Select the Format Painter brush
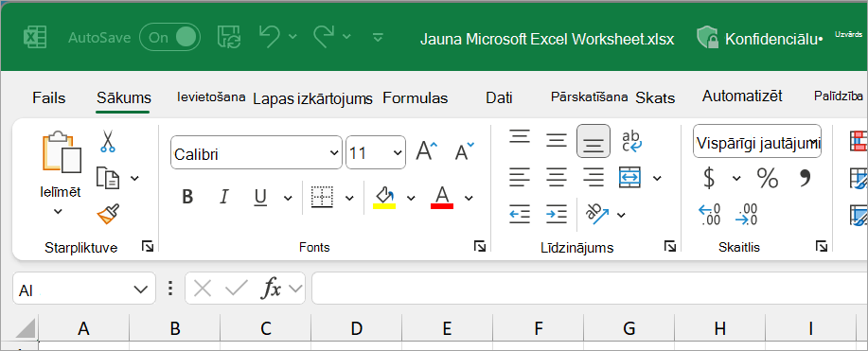Viewport: 868px width, 351px height. coord(108,214)
